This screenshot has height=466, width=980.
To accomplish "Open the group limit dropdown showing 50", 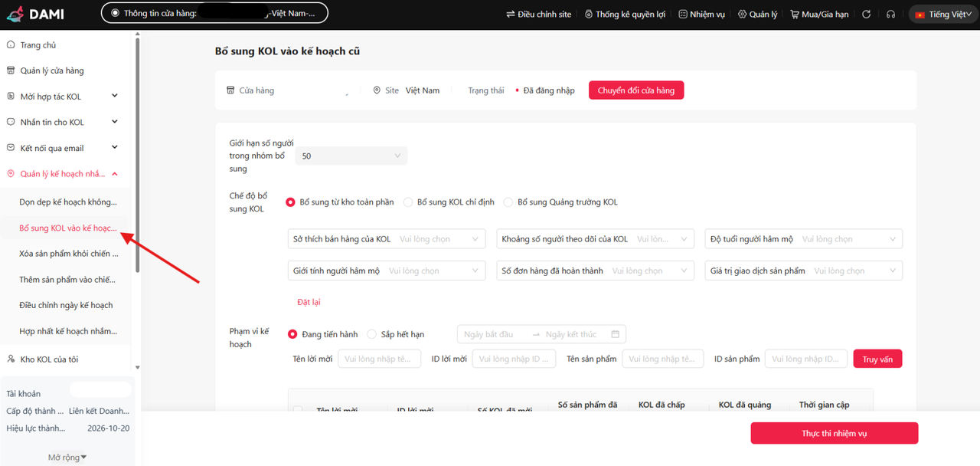I will coord(351,156).
